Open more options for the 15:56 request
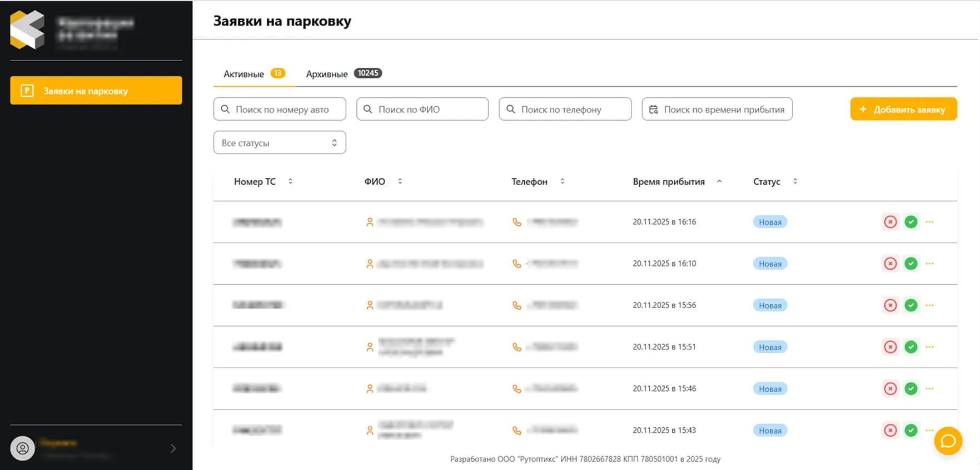Viewport: 980px width, 470px height. (x=929, y=305)
